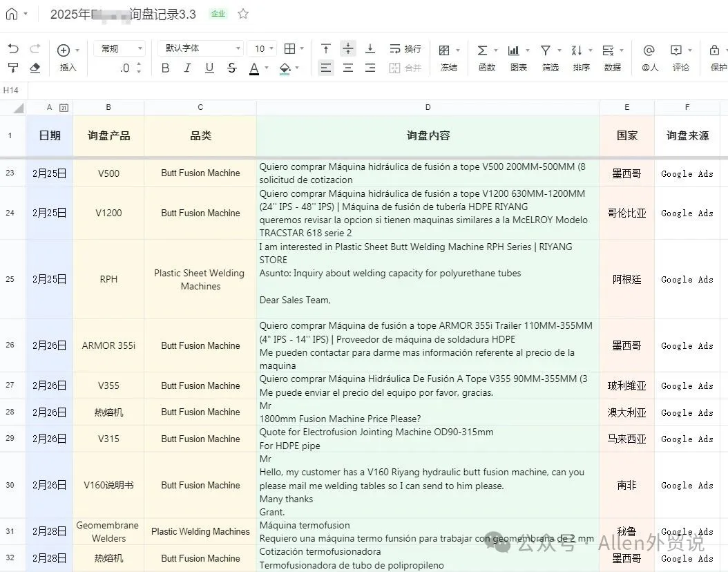Click the 询盘内容 header cell
728x572 pixels.
tap(428, 135)
